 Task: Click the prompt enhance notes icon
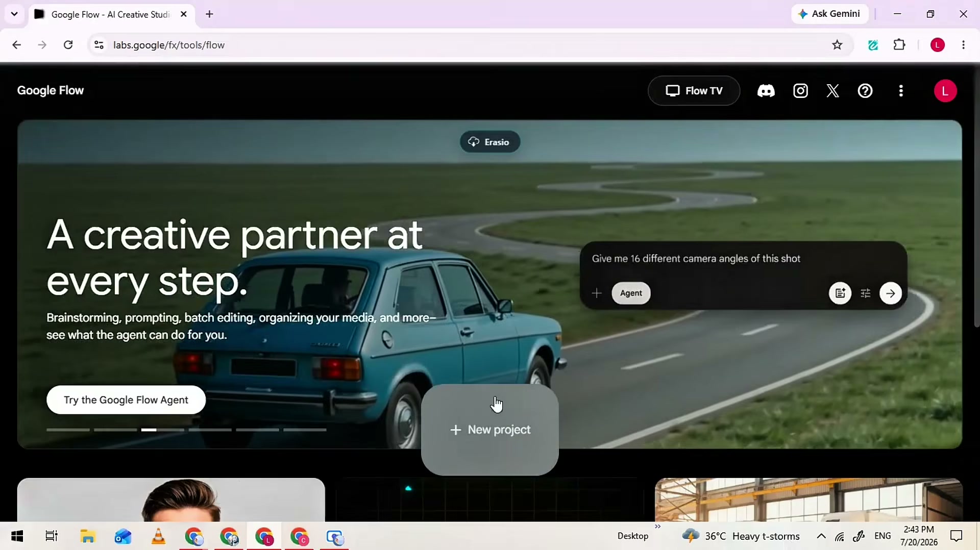[x=840, y=293]
